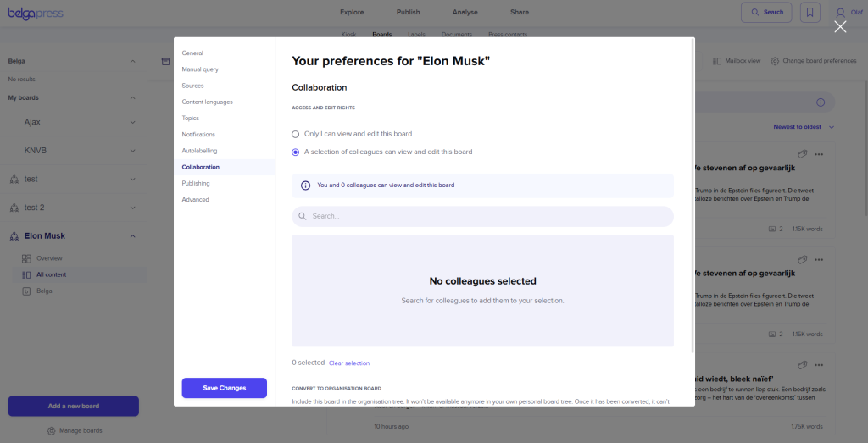This screenshot has height=443, width=868.
Task: Collapse the Elon Musk board section
Action: [133, 236]
